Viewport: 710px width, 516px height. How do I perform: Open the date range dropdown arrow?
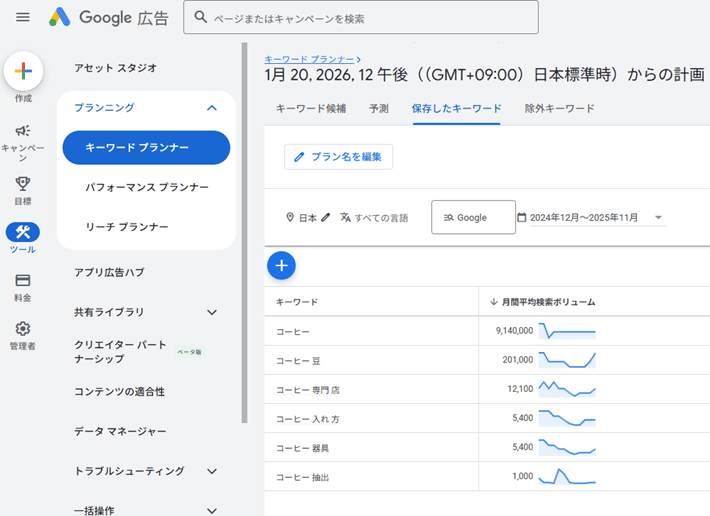pos(658,218)
